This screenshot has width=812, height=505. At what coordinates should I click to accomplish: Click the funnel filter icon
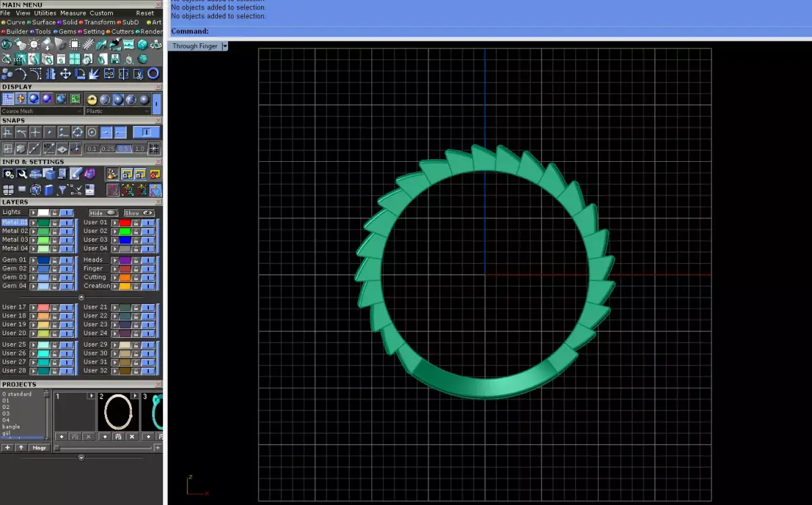62,190
